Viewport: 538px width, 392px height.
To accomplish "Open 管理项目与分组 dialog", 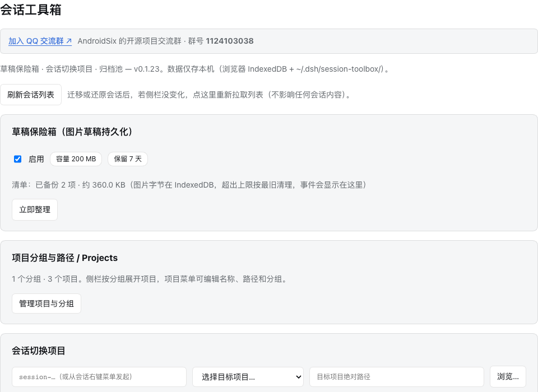I will 47,304.
